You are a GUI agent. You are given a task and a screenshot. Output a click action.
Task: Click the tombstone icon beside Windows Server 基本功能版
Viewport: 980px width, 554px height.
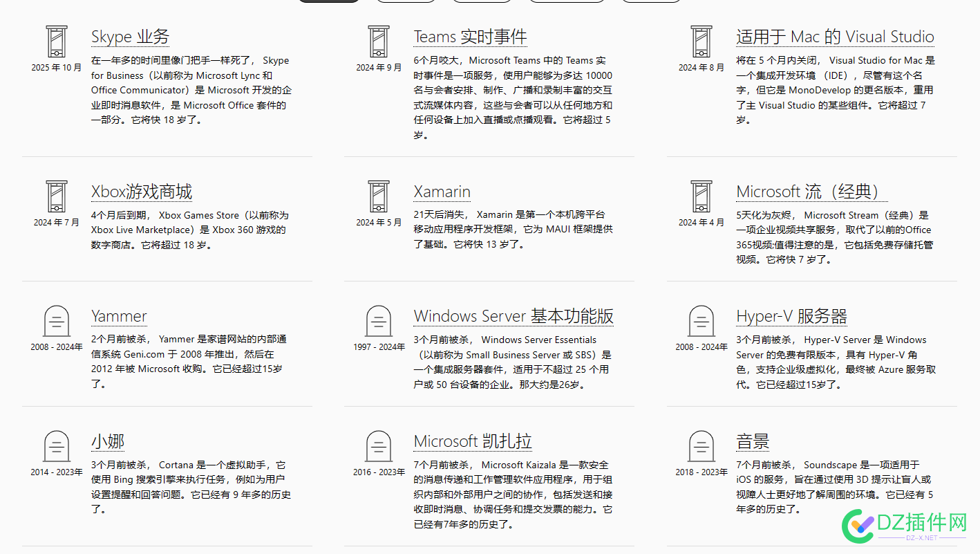point(379,322)
